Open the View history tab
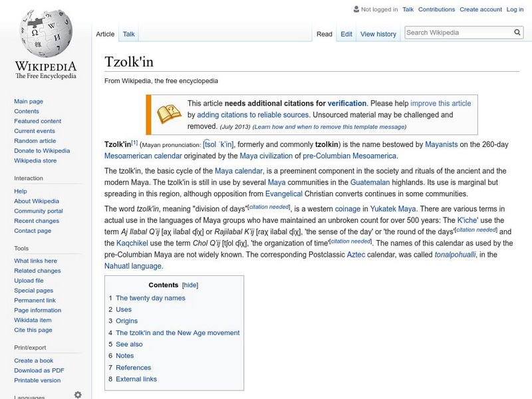Image resolution: width=532 pixels, height=399 pixels. (378, 34)
